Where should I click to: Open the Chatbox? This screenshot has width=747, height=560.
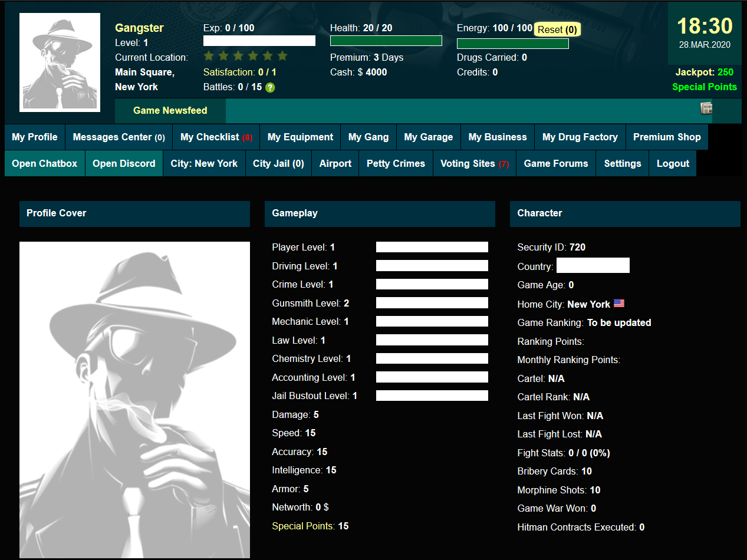tap(45, 163)
